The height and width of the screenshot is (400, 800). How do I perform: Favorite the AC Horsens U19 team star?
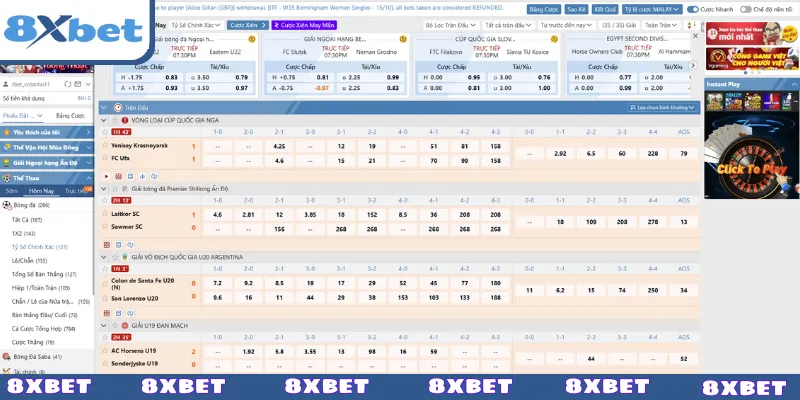pyautogui.click(x=105, y=351)
